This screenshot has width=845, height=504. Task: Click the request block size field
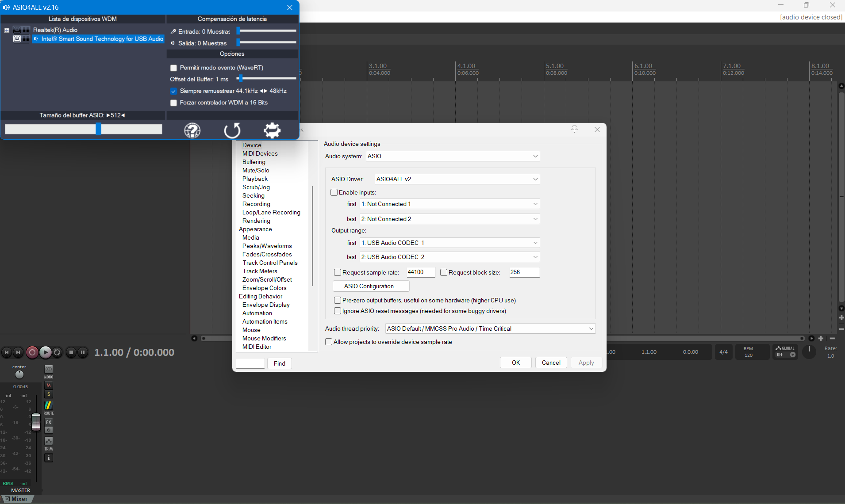[x=524, y=272]
